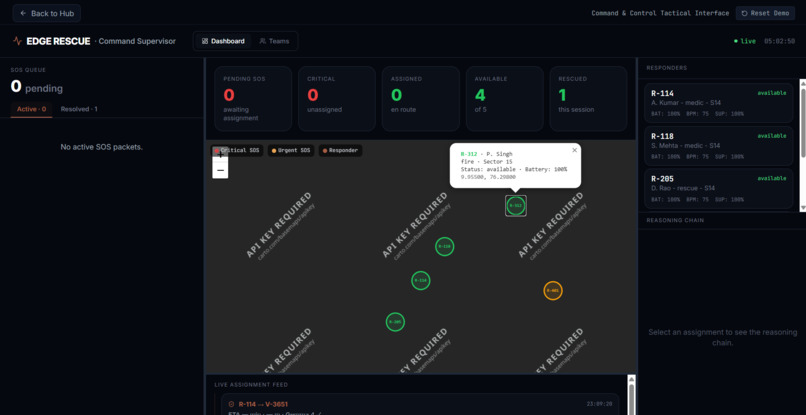Click the Edge Rescue pulse logo icon
806x415 pixels.
click(17, 41)
